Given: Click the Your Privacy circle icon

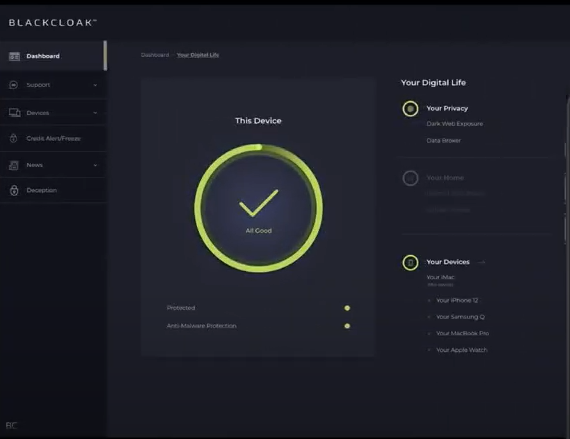Looking at the screenshot, I should pyautogui.click(x=410, y=109).
